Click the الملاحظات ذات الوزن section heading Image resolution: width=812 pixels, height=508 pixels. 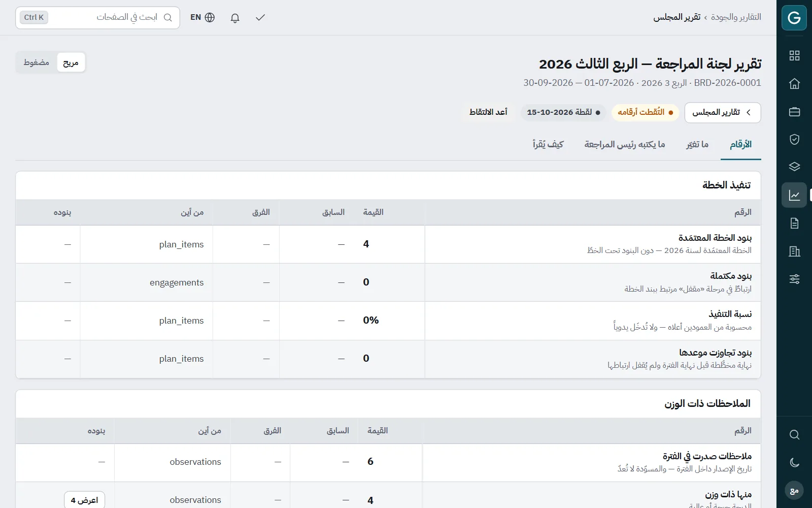[x=707, y=403]
